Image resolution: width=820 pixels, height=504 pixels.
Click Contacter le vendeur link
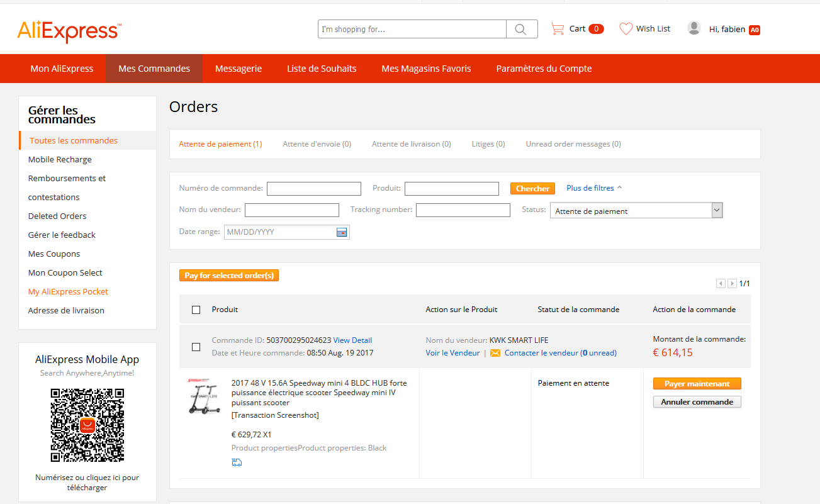pos(561,353)
